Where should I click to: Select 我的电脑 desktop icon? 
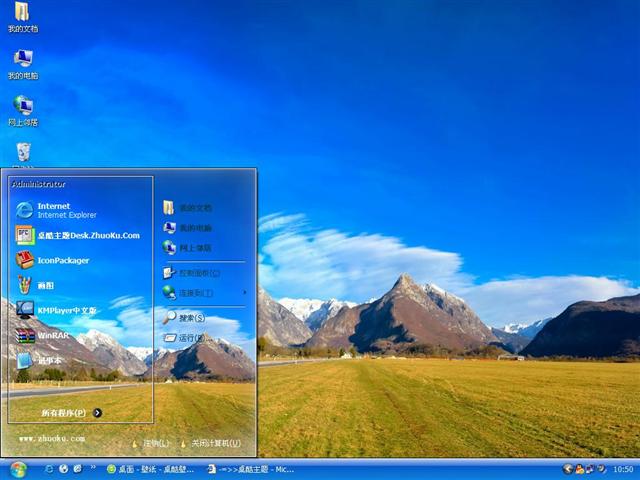pyautogui.click(x=23, y=64)
